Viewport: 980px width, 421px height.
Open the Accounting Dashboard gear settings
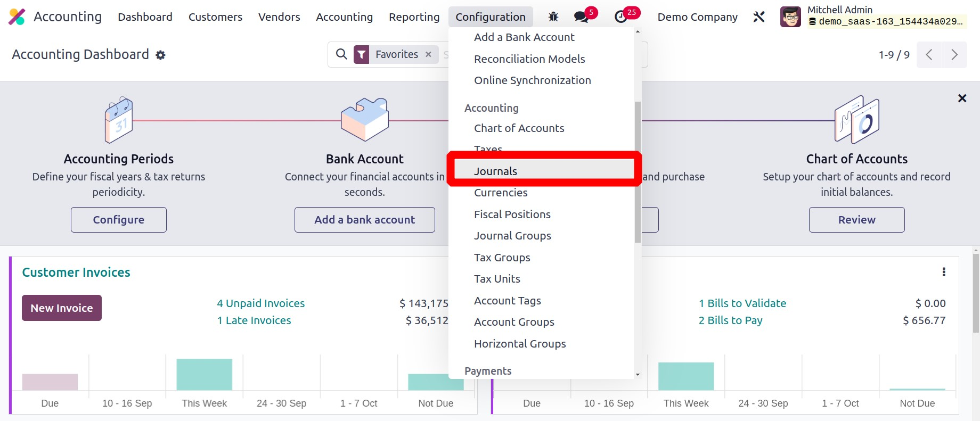[x=160, y=55]
